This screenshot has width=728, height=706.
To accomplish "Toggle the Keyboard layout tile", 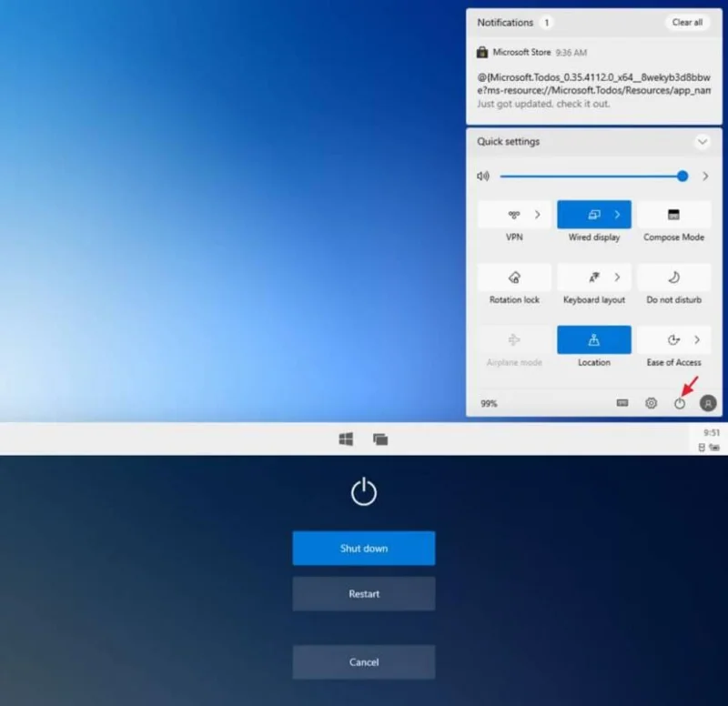I will (594, 277).
